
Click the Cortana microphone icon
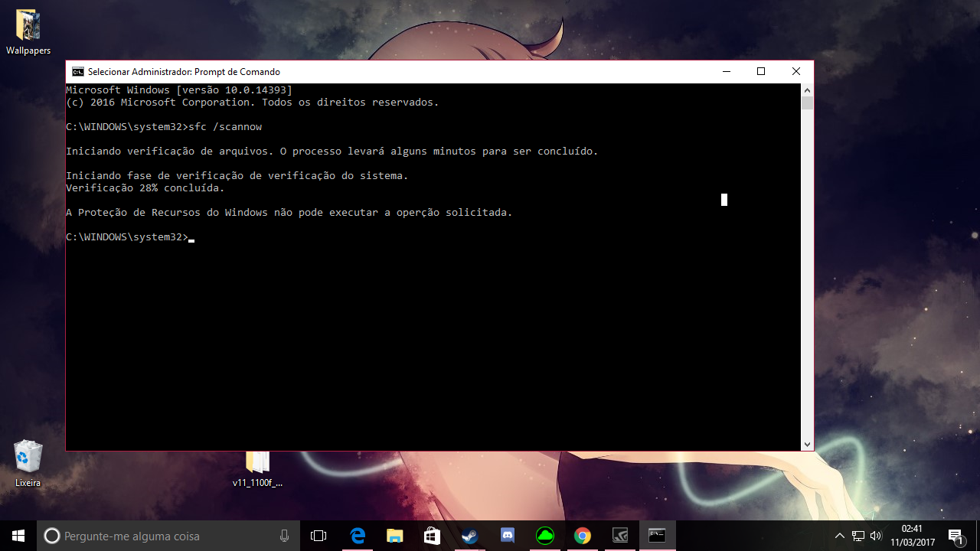tap(285, 536)
